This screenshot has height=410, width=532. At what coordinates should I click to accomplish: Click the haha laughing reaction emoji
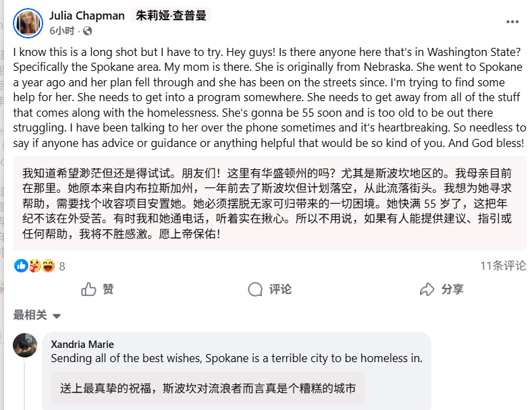tap(47, 266)
